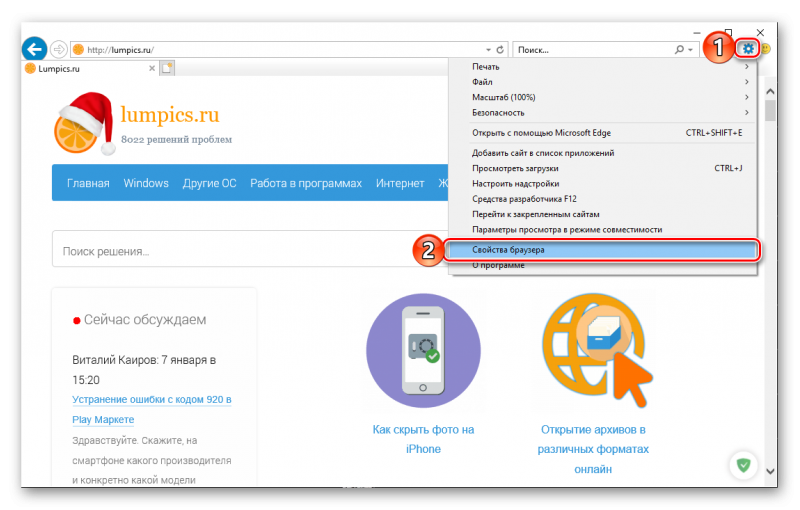Open Работа в программах navigation item
The height and width of the screenshot is (510, 800).
(306, 184)
